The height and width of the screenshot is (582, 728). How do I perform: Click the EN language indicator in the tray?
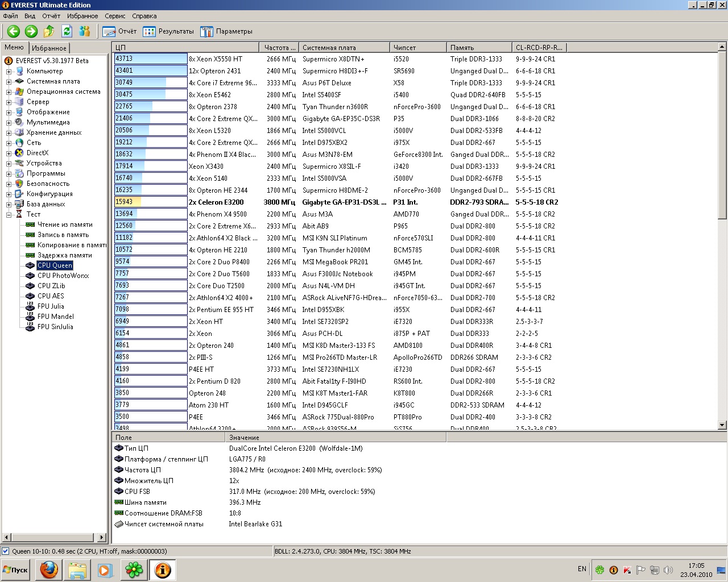582,569
